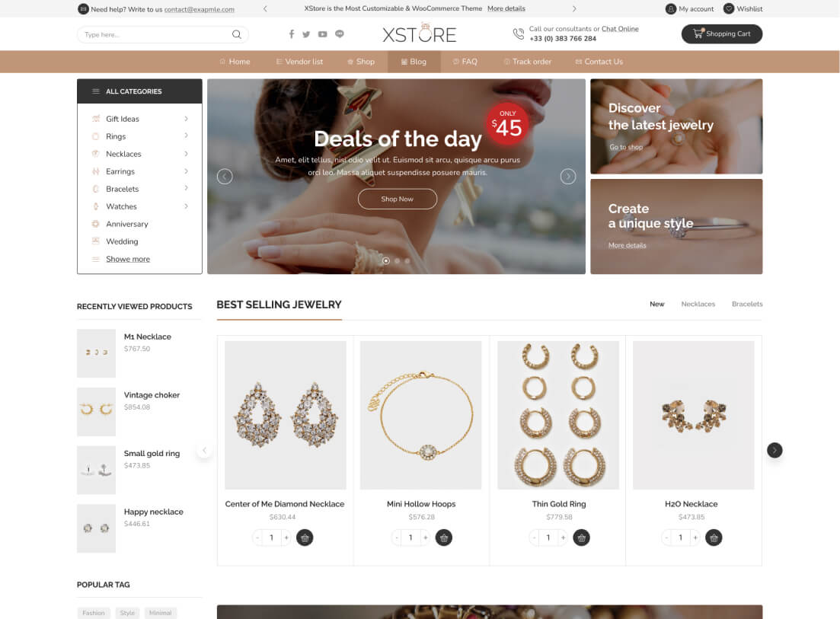Add H2O Necklace to basket

coord(714,538)
